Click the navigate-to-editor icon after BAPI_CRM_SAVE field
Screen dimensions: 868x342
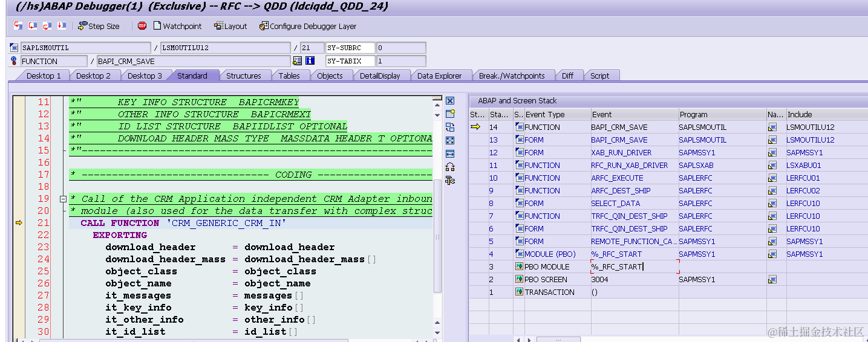(x=297, y=61)
